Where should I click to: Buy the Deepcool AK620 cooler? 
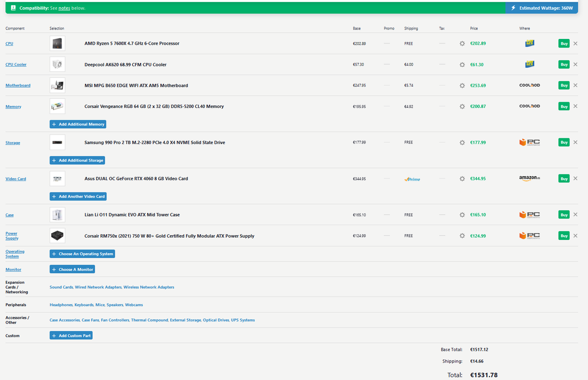tap(564, 64)
